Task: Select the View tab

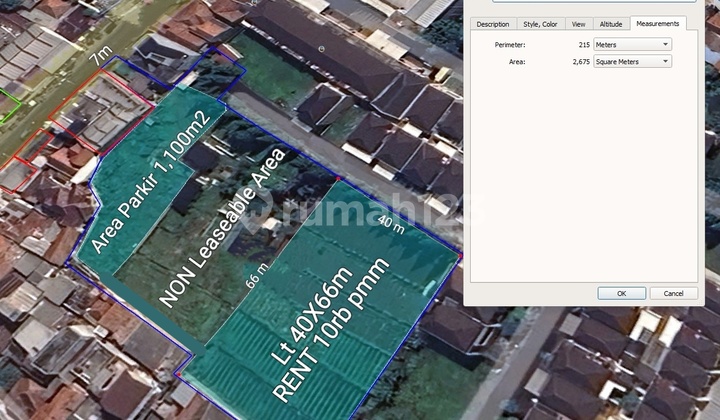Action: tap(578, 24)
